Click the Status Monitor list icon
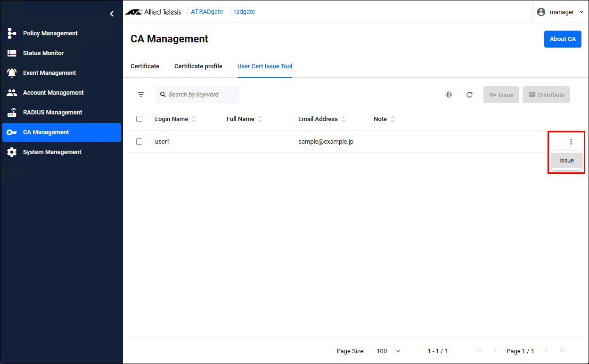This screenshot has height=364, width=589. [x=12, y=53]
